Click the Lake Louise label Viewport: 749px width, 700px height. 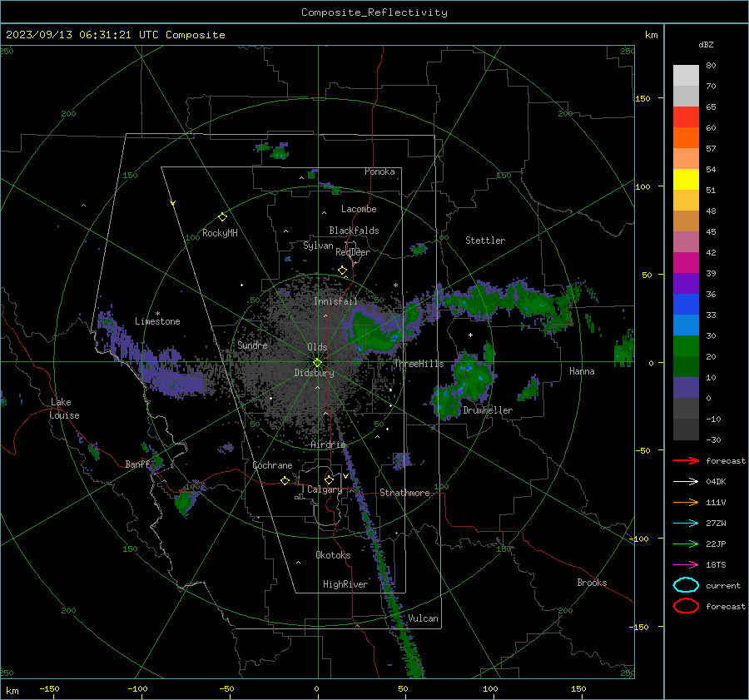(64, 409)
